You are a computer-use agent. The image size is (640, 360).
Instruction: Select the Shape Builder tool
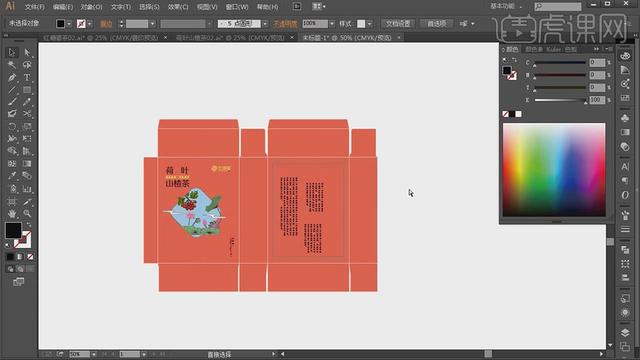[x=12, y=151]
